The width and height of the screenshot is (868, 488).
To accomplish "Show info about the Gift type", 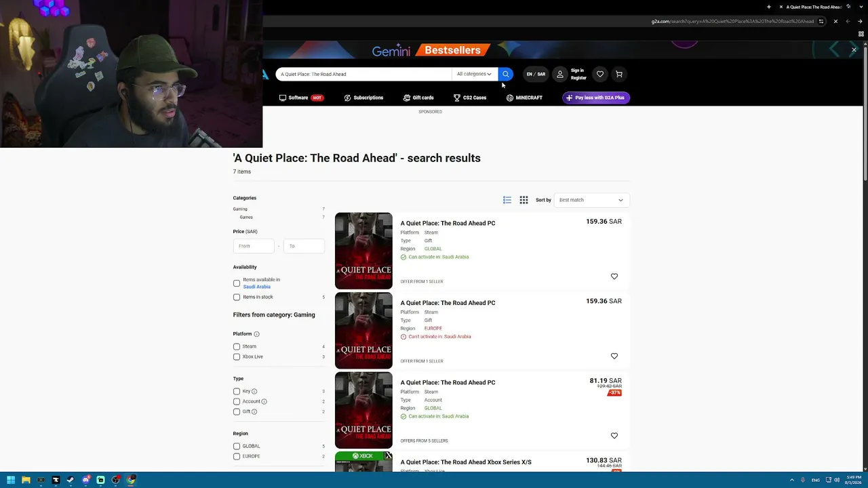I will click(254, 411).
